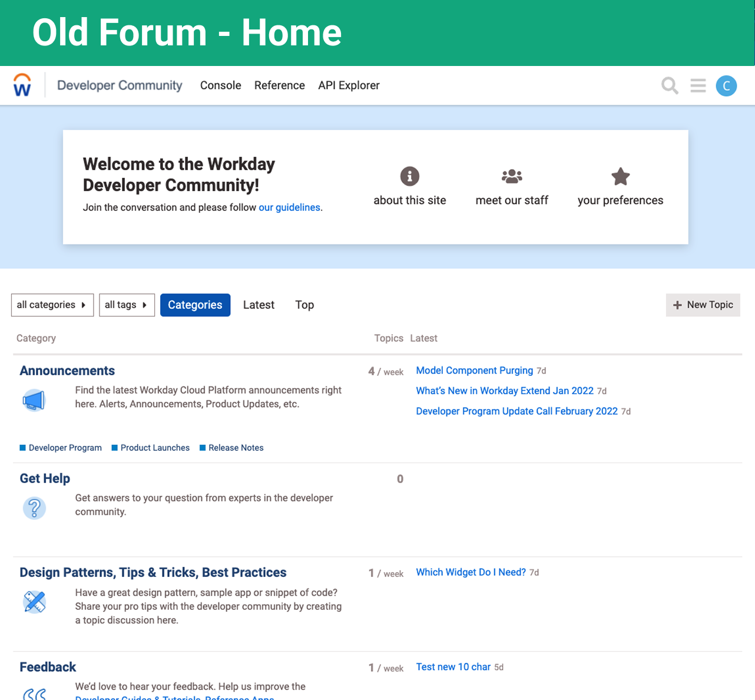Open the Developer Community link

coord(120,85)
